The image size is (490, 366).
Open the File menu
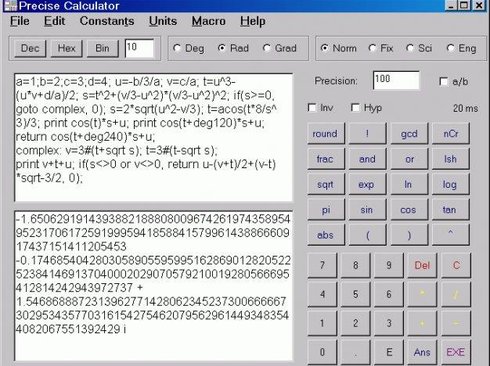coord(20,21)
